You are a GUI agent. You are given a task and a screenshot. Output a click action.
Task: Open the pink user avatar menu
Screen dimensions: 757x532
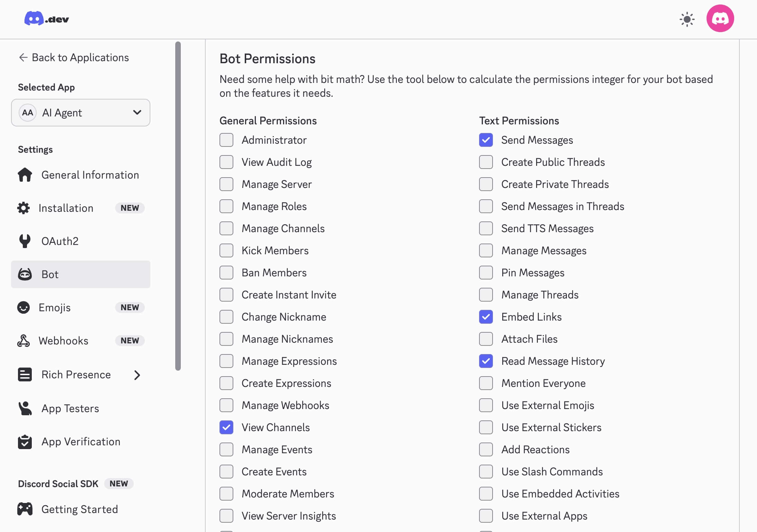(x=720, y=19)
